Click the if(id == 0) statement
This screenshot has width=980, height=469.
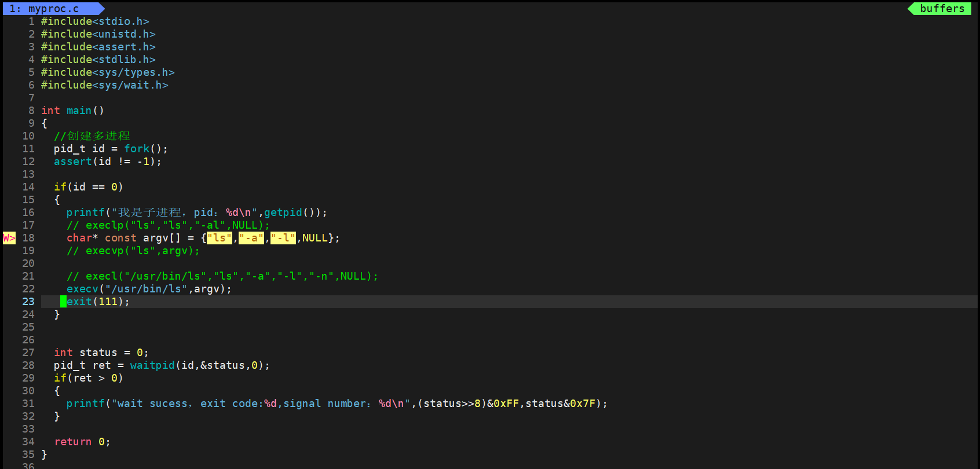point(89,187)
